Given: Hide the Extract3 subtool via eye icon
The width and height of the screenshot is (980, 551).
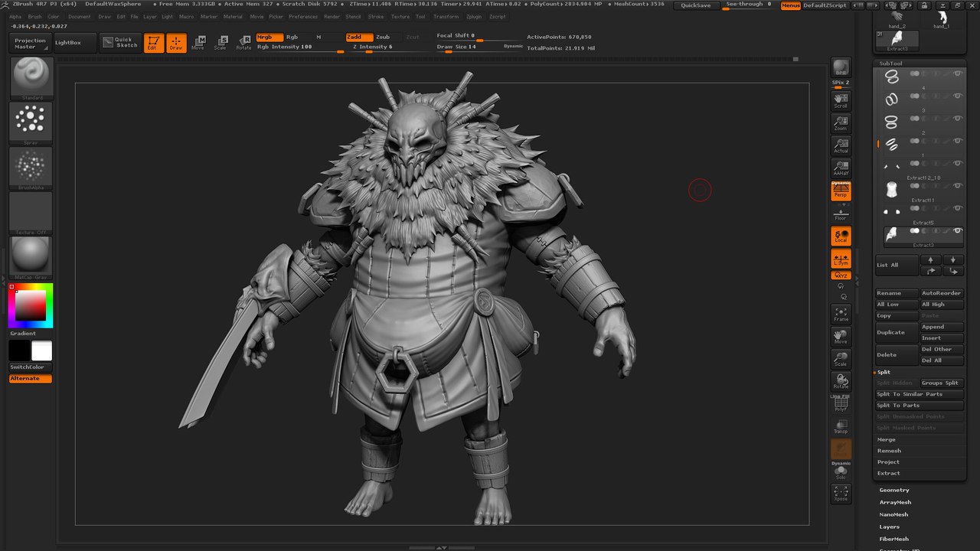Looking at the screenshot, I should tap(957, 231).
